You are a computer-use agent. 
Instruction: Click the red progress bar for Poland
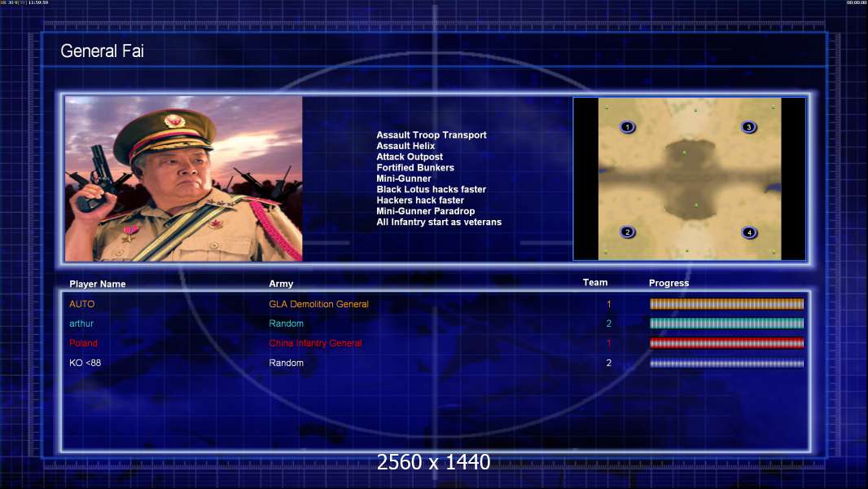(x=726, y=343)
